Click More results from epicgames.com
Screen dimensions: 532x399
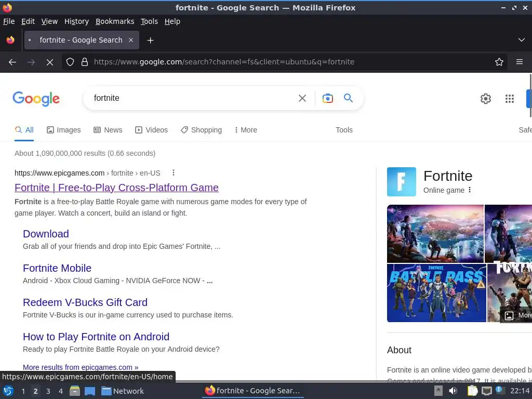[x=81, y=367]
